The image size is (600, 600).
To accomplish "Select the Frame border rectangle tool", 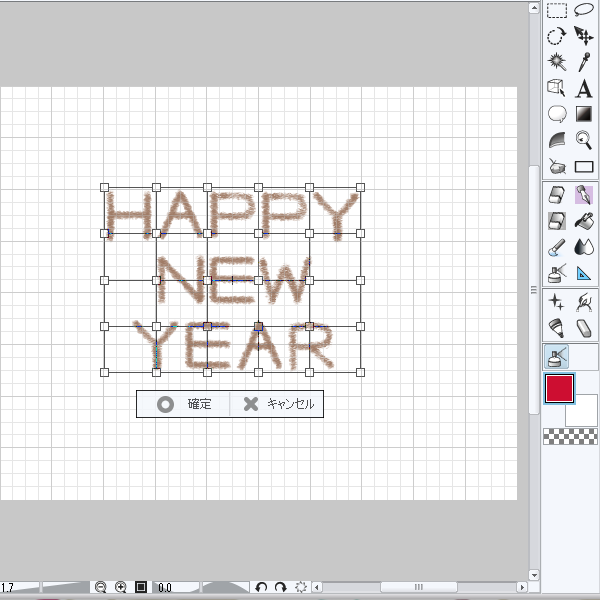I will (x=584, y=167).
